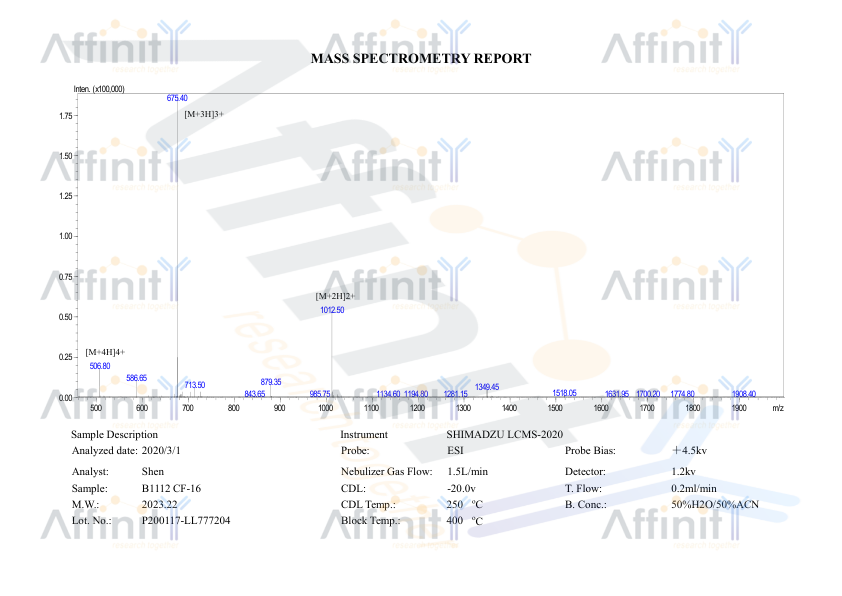Viewport: 842px width, 596px height.
Task: Select the 1700.20 peak label
Action: pos(648,394)
